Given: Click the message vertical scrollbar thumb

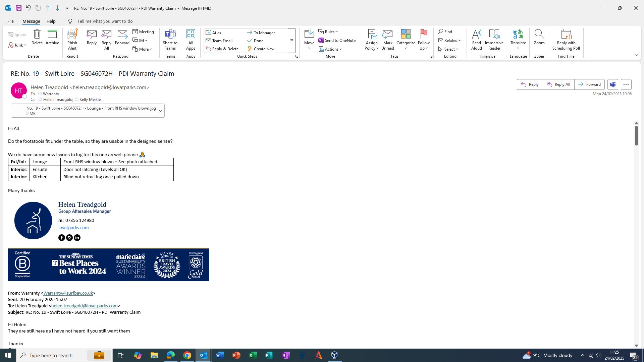Looking at the screenshot, I should 636,135.
